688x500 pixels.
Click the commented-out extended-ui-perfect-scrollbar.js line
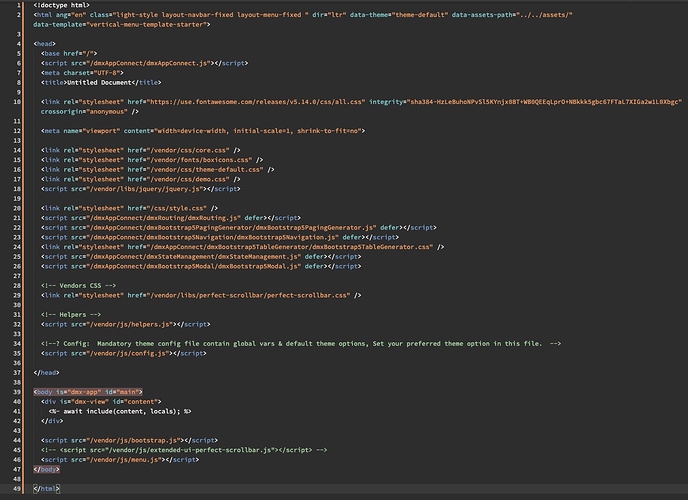[184, 450]
